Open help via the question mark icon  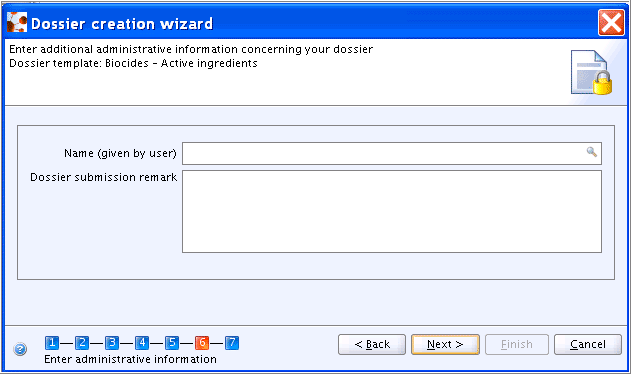coord(20,349)
